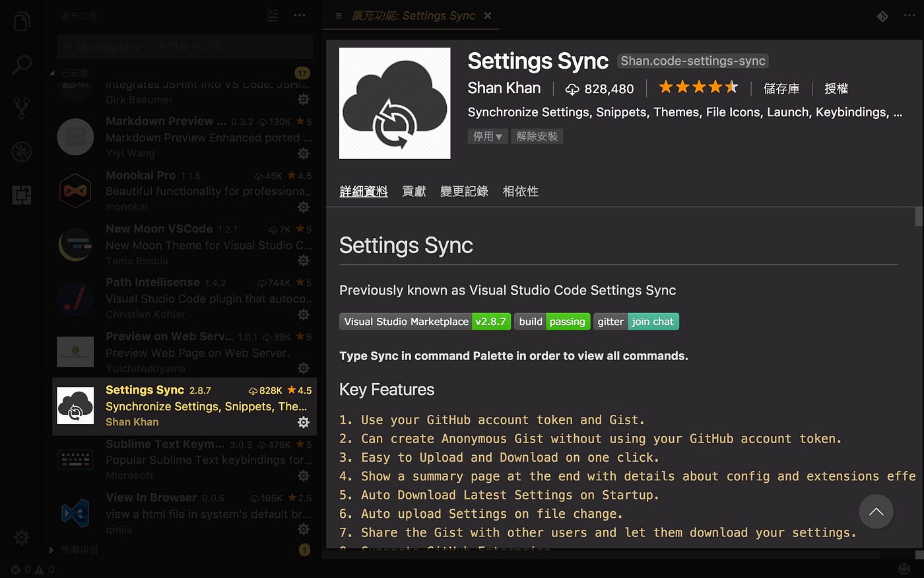Click the compare icon in editor title bar
This screenshot has height=578, width=924.
pyautogui.click(x=882, y=16)
